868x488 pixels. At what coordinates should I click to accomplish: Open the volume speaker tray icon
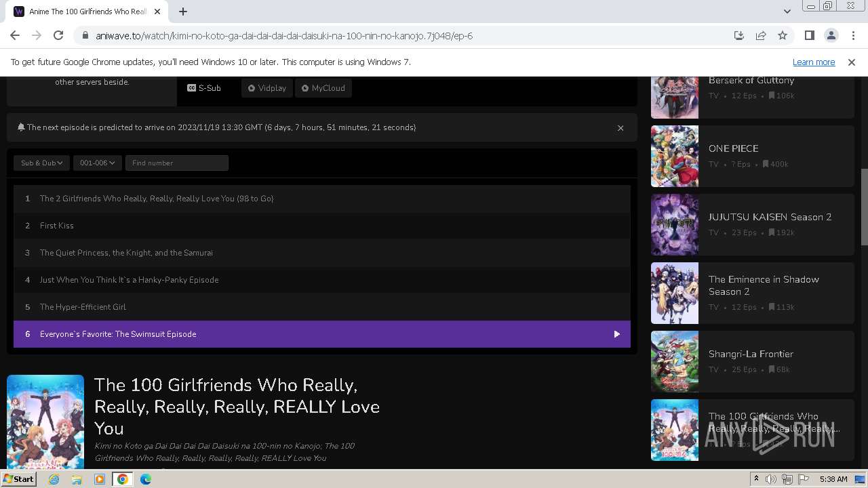pyautogui.click(x=771, y=479)
